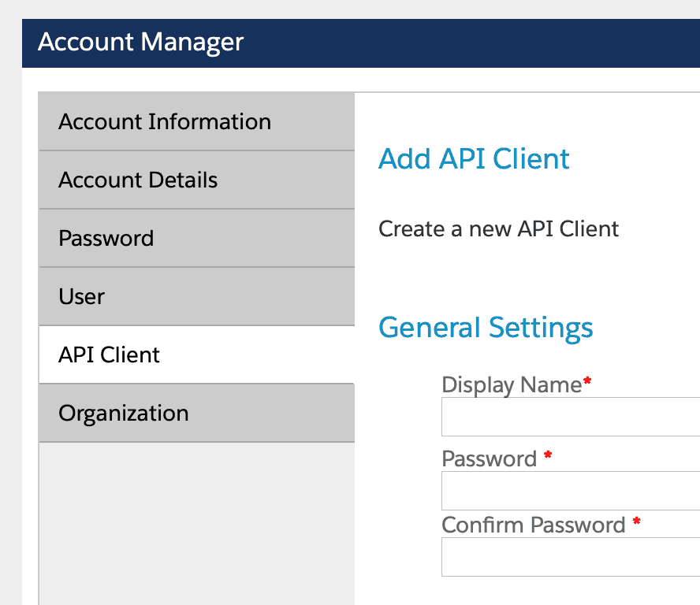Screen dimensions: 700x605
Task: Open the Organization tab
Action: [x=124, y=414]
